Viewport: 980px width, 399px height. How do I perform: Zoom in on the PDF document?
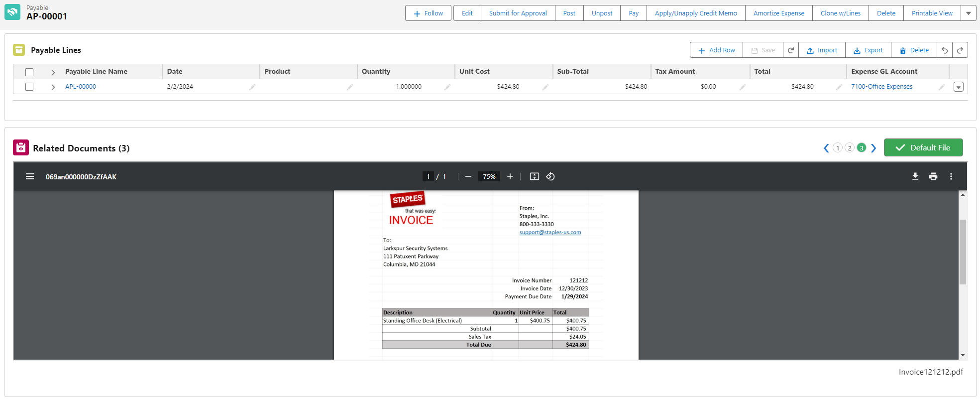point(510,176)
